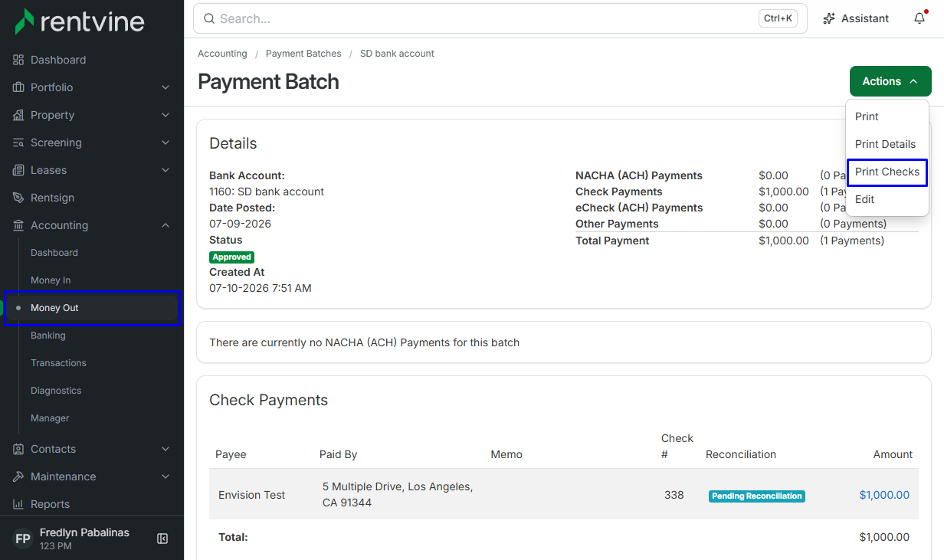Expand the Property menu chevron
Image resolution: width=944 pixels, height=560 pixels.
(x=166, y=115)
